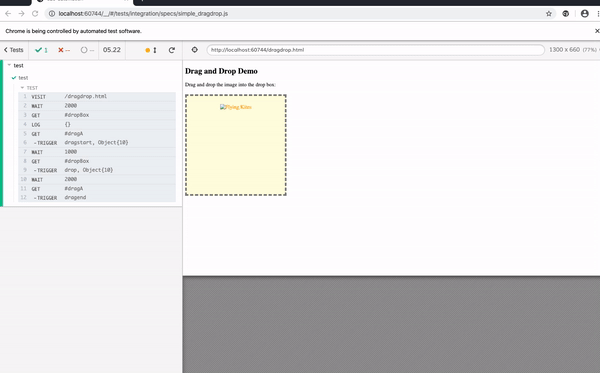Open site info icon in address bar
Image resolution: width=600 pixels, height=373 pixels.
click(52, 14)
